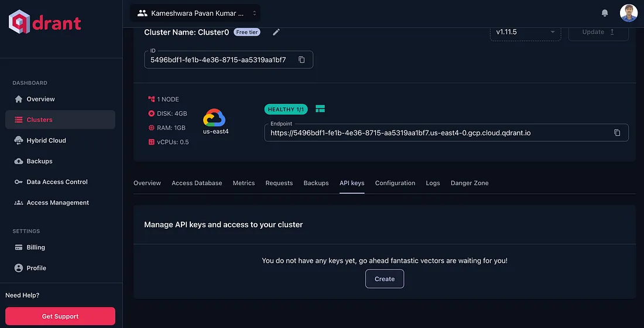Click the home icon beside Overview
Viewport: 644px width, 328px height.
tap(19, 99)
